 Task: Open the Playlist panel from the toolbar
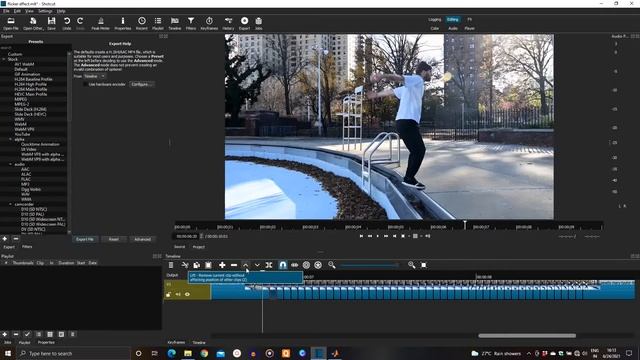coord(158,23)
